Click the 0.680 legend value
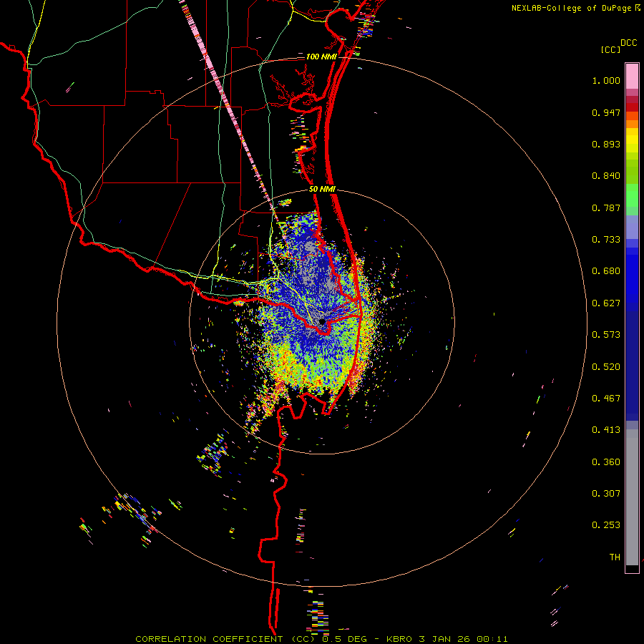The height and width of the screenshot is (644, 644). (x=606, y=271)
